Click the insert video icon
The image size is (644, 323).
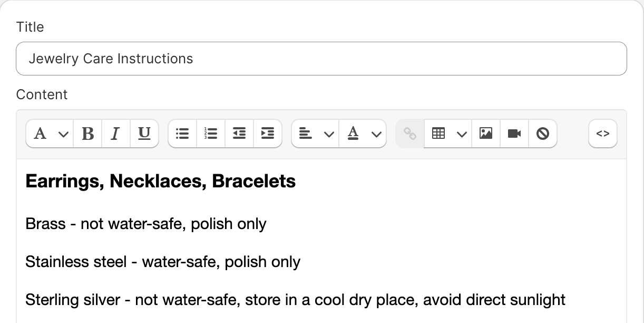[x=514, y=134]
